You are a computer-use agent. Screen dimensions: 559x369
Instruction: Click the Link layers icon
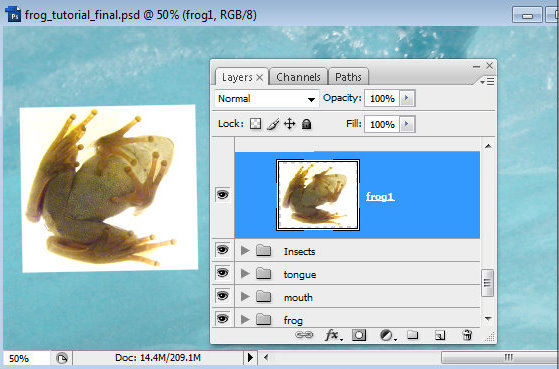pos(304,335)
